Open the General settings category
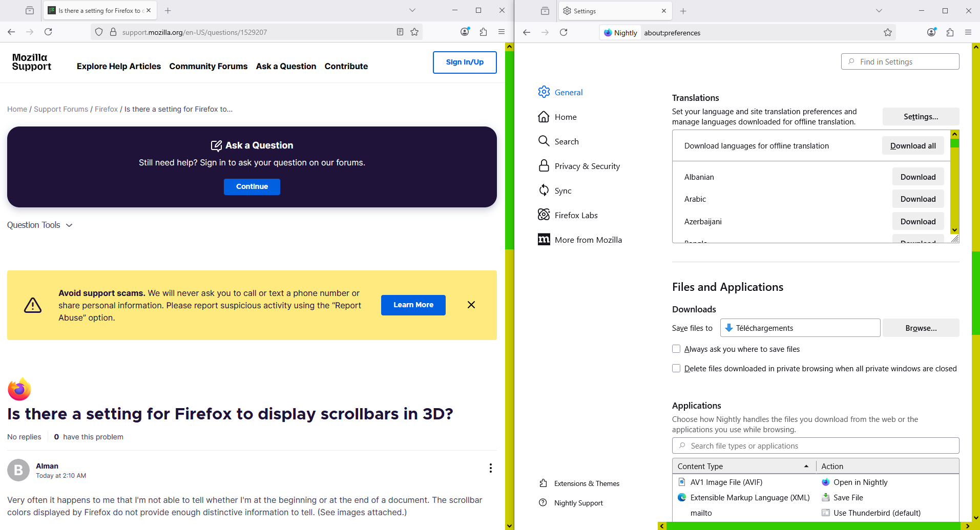Screen dimensions: 980x530 coord(561,92)
